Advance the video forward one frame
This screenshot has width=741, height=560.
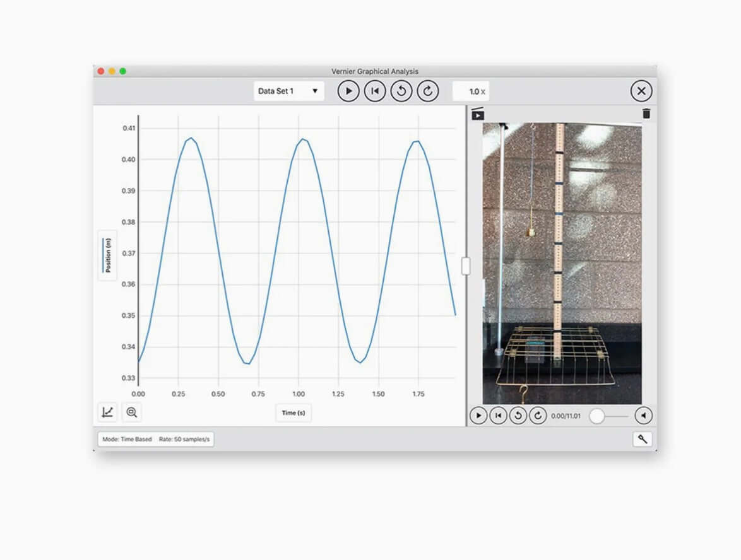[x=538, y=416]
